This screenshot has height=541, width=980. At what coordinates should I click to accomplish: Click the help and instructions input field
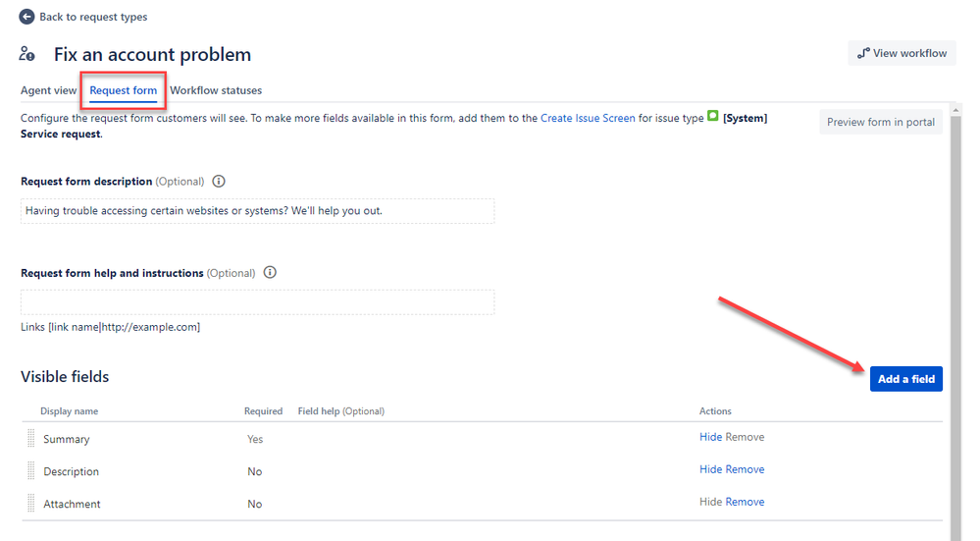coord(257,302)
